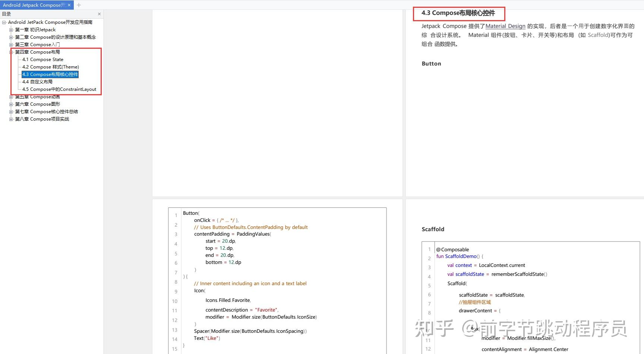Click inside the Button code block
This screenshot has width=644, height=354.
pos(276,275)
